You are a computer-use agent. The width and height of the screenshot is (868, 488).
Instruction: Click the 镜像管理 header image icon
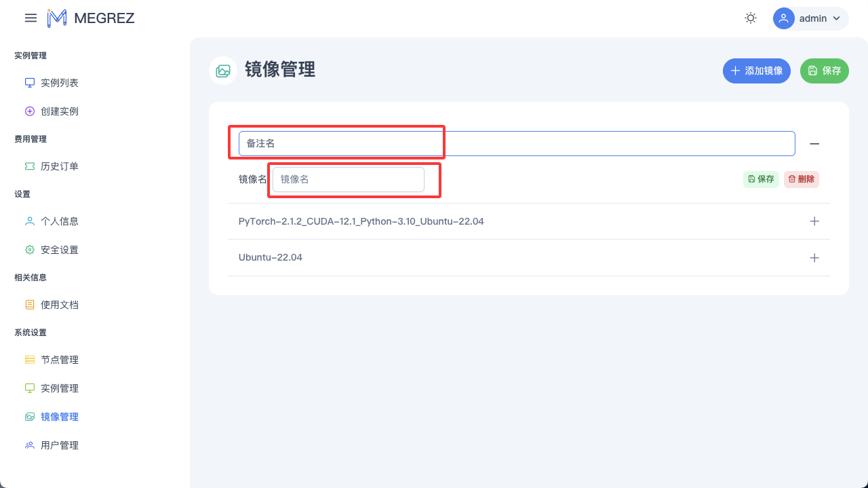pyautogui.click(x=222, y=70)
